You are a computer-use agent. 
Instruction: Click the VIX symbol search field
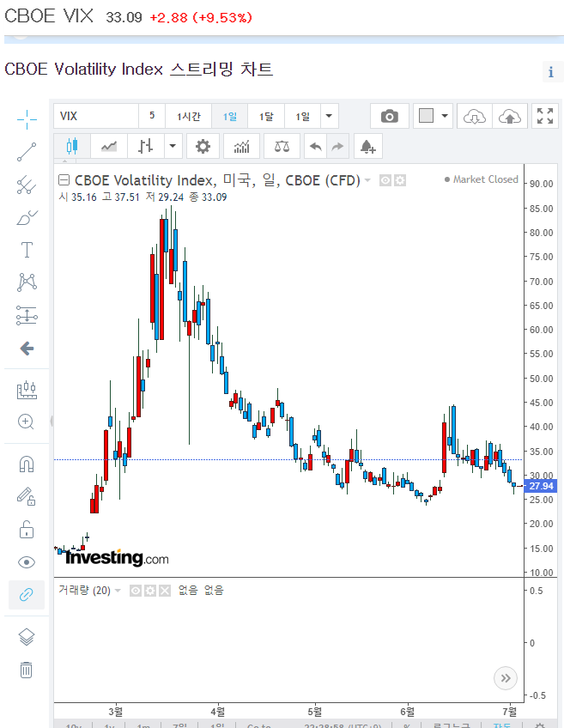click(x=96, y=116)
